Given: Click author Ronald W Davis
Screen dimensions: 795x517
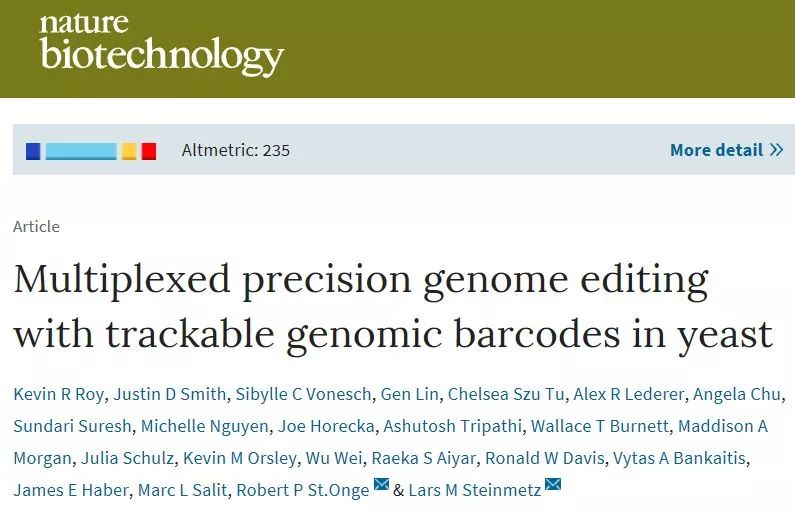Looking at the screenshot, I should (545, 458).
